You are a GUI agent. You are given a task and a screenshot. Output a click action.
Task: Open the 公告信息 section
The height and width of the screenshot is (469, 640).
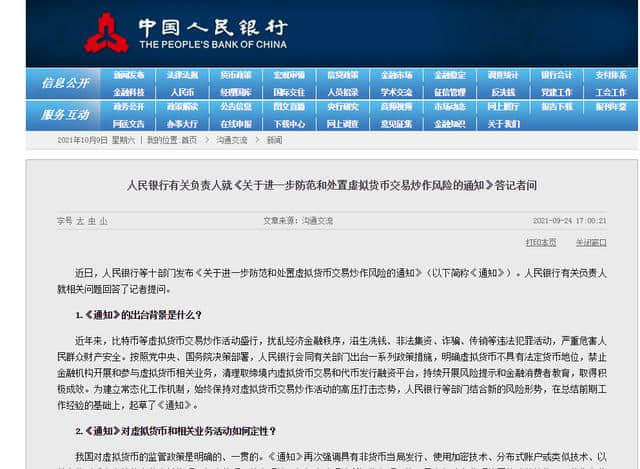click(236, 107)
